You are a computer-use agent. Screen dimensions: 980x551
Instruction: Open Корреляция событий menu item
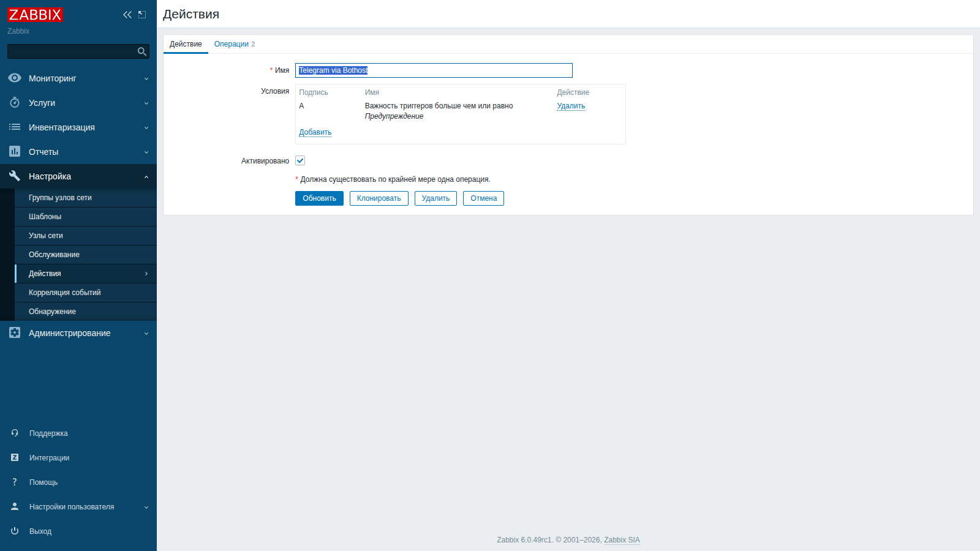(86, 293)
